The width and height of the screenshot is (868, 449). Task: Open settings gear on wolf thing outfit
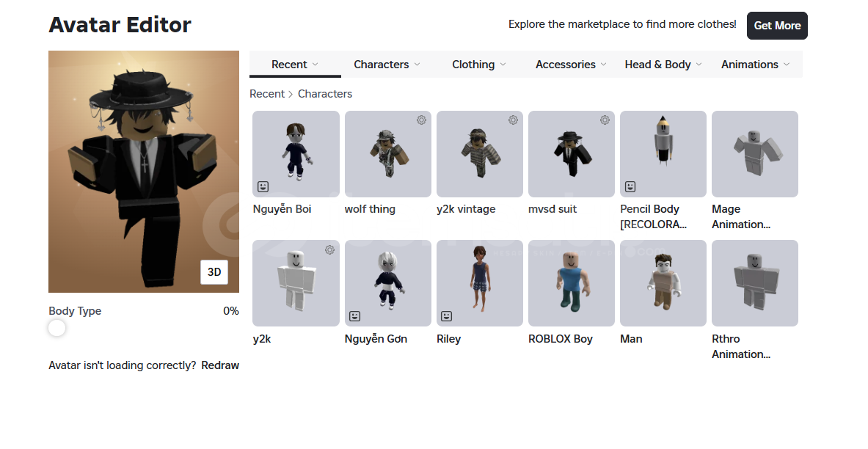click(x=421, y=120)
